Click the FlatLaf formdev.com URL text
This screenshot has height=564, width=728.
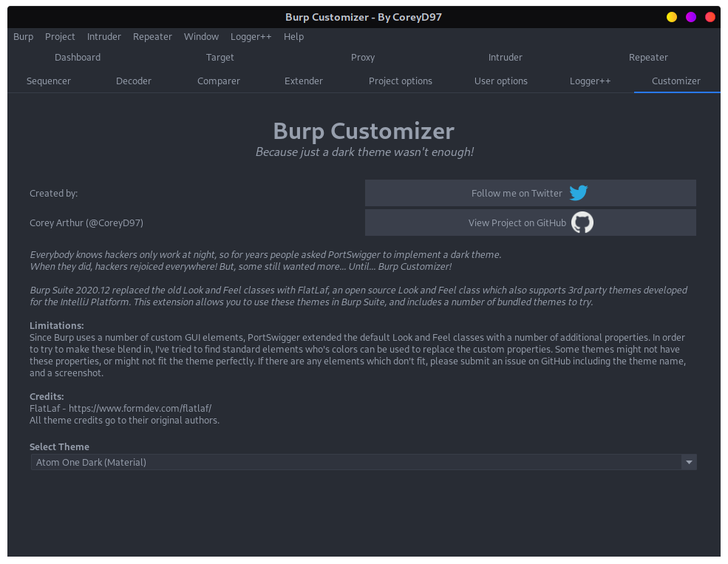tap(140, 409)
